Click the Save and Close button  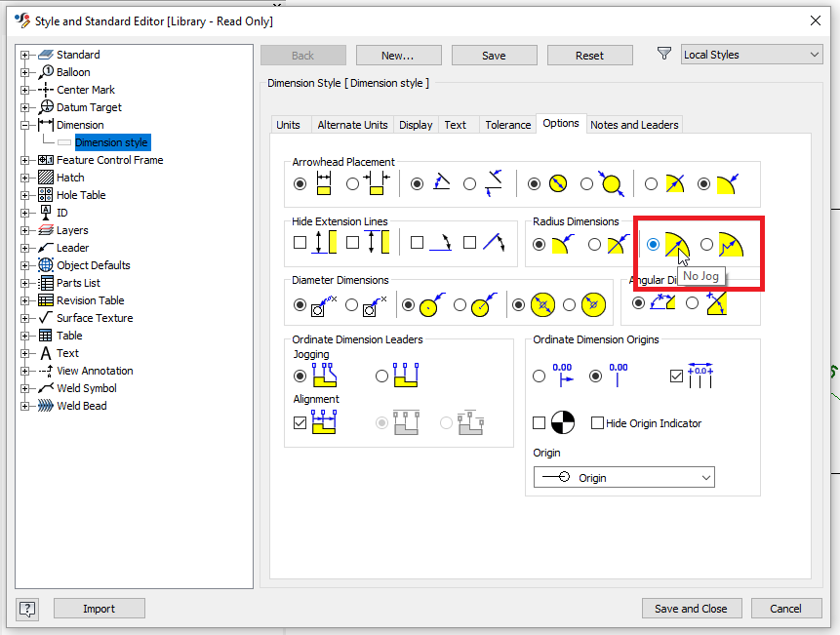tap(692, 608)
